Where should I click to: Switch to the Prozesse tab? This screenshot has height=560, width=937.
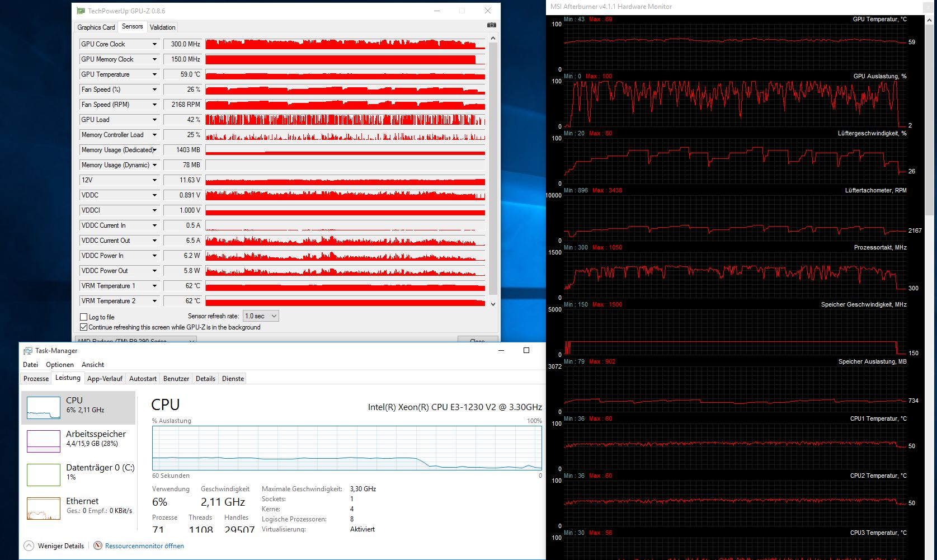pyautogui.click(x=36, y=379)
